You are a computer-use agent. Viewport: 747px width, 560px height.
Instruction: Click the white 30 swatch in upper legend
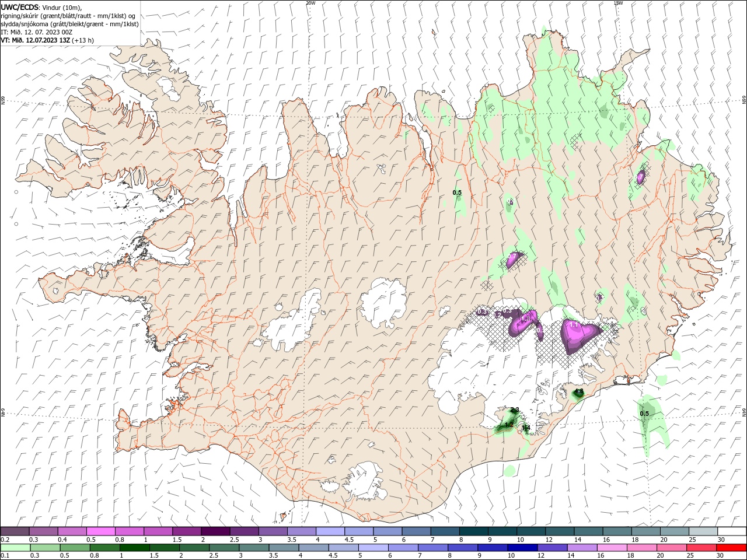pyautogui.click(x=732, y=531)
